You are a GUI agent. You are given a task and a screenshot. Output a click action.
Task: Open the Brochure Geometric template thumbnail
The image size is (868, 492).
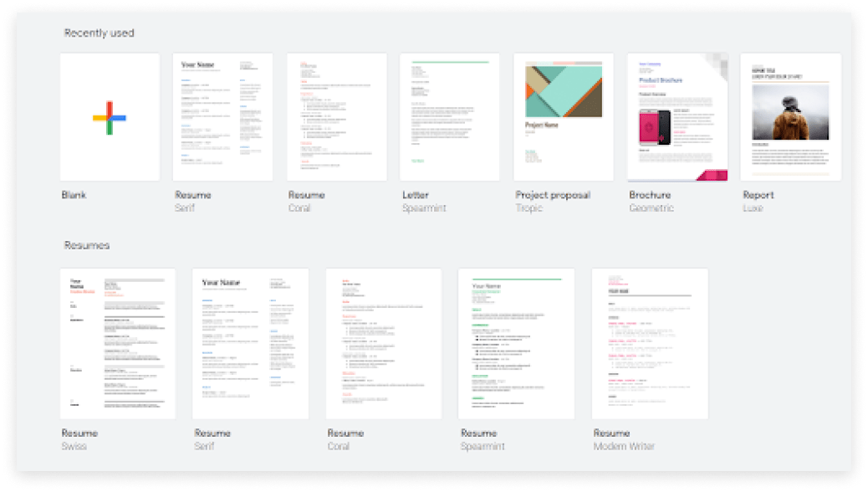pos(677,117)
